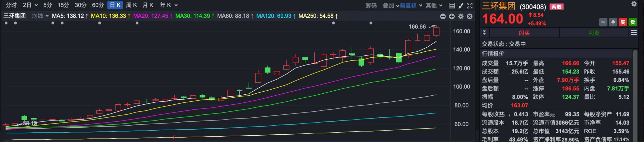This screenshot has width=644, height=142.
Task: Click the 换手 0.84% turnover value
Action: (x=621, y=80)
